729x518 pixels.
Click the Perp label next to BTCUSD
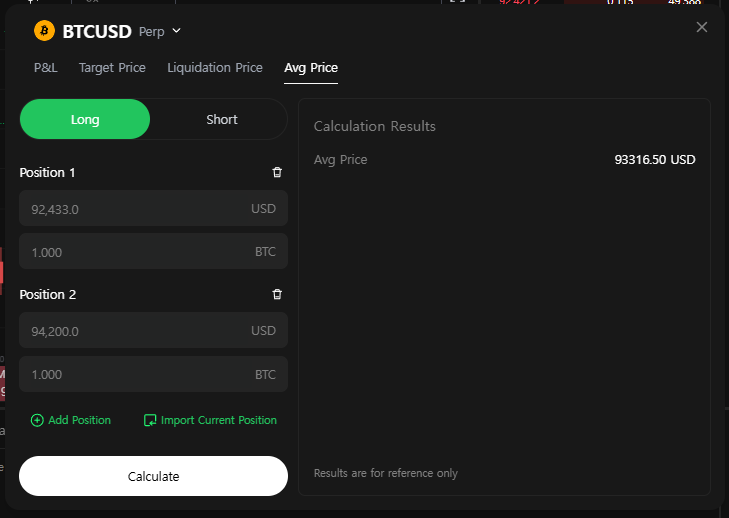click(152, 32)
